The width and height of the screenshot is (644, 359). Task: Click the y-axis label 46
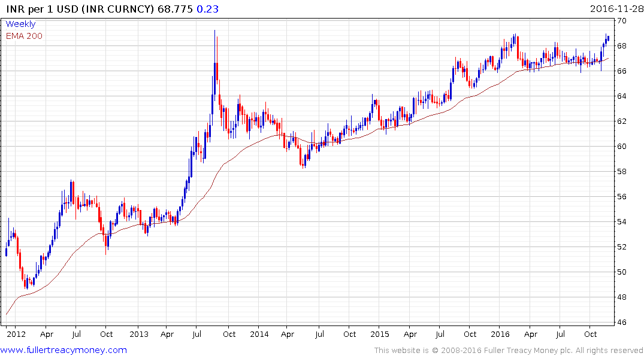point(621,323)
